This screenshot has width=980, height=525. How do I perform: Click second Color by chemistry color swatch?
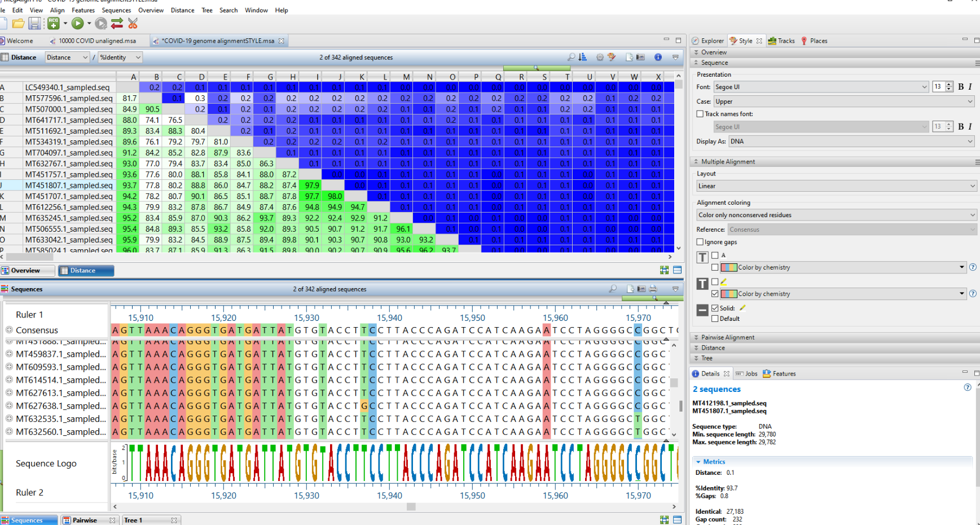pyautogui.click(x=729, y=294)
